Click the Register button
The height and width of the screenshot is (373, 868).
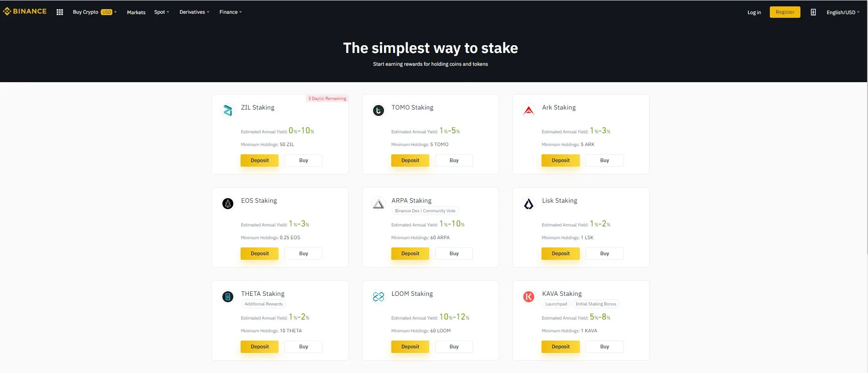click(785, 12)
